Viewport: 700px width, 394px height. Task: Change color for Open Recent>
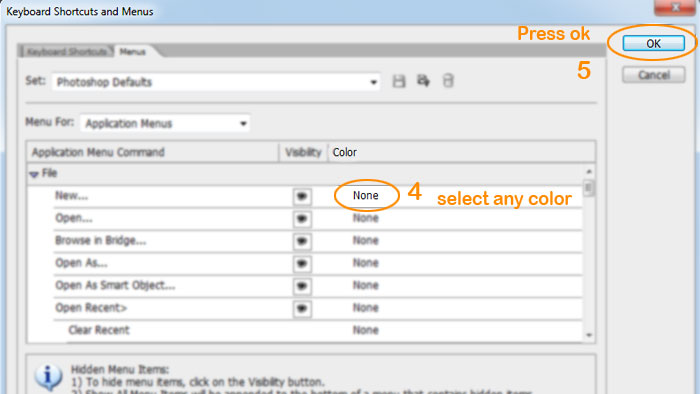tap(366, 307)
